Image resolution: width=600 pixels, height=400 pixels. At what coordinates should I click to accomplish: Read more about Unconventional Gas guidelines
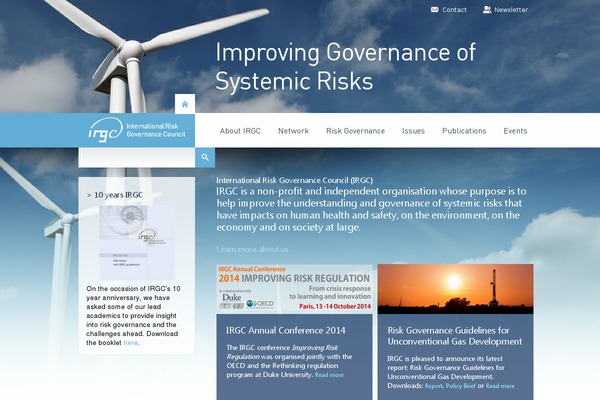coord(500,386)
